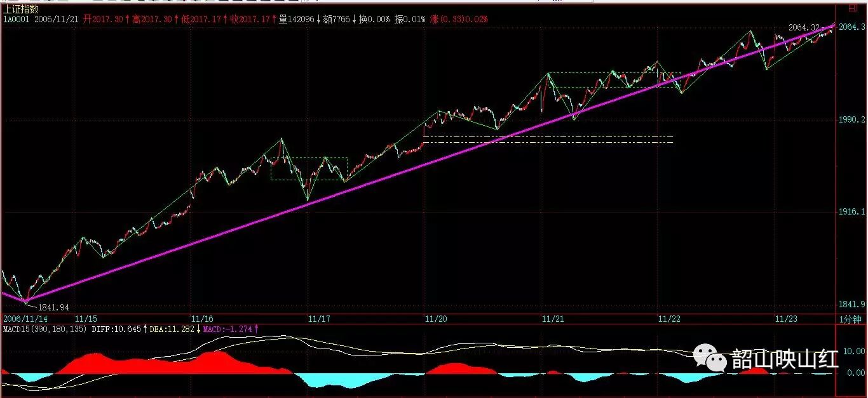Click the 11/21 date on the time axis
Viewport: 868px width, 398px height.
(553, 319)
